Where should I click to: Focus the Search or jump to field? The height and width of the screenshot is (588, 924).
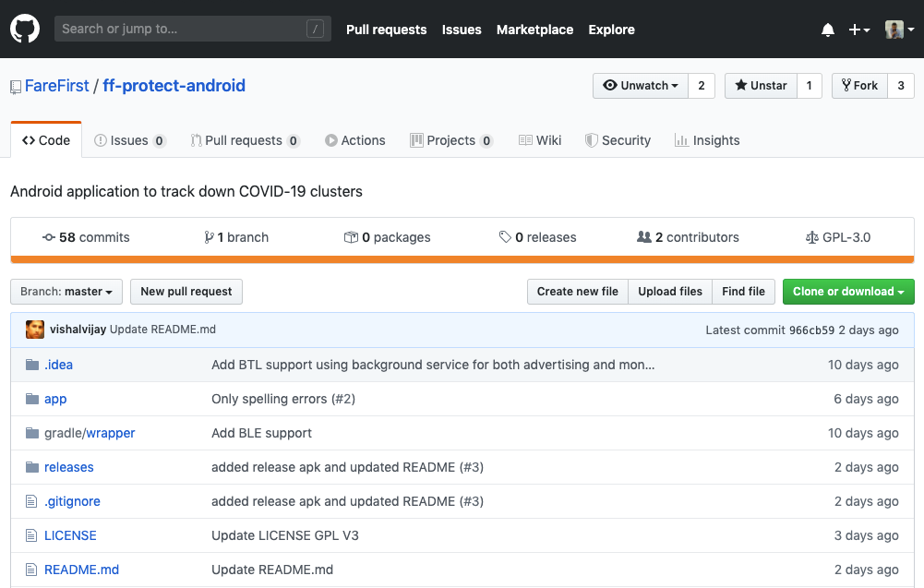coord(193,29)
